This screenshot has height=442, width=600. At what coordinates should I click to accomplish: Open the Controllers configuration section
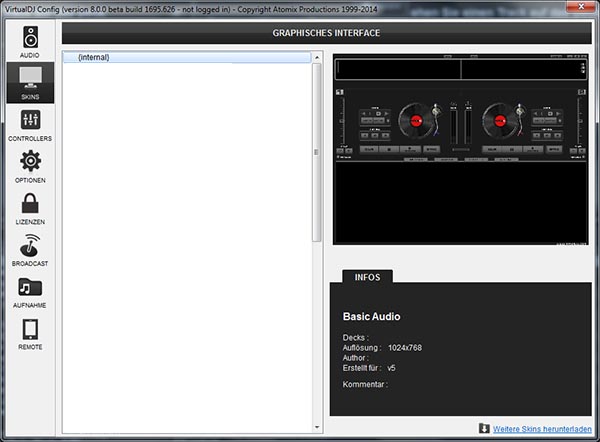[30, 125]
